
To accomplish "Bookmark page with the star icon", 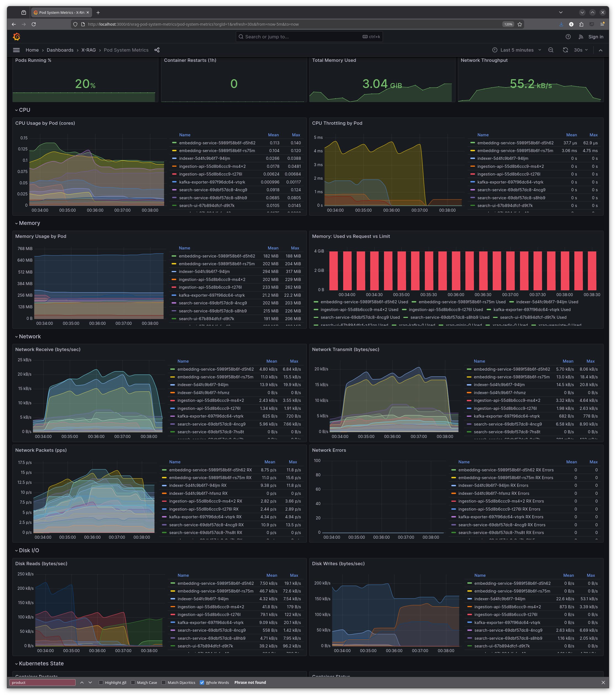I will (520, 24).
